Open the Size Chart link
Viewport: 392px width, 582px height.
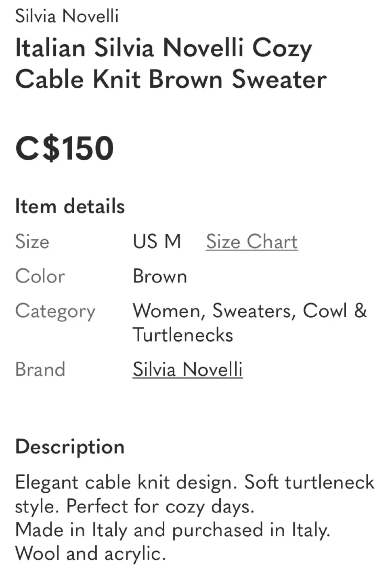pos(252,241)
